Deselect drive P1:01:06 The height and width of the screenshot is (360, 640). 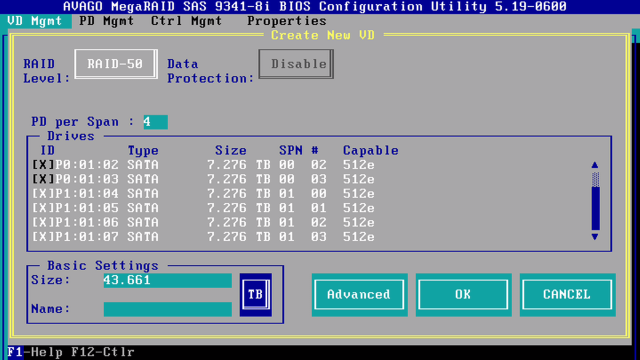[x=43, y=222]
